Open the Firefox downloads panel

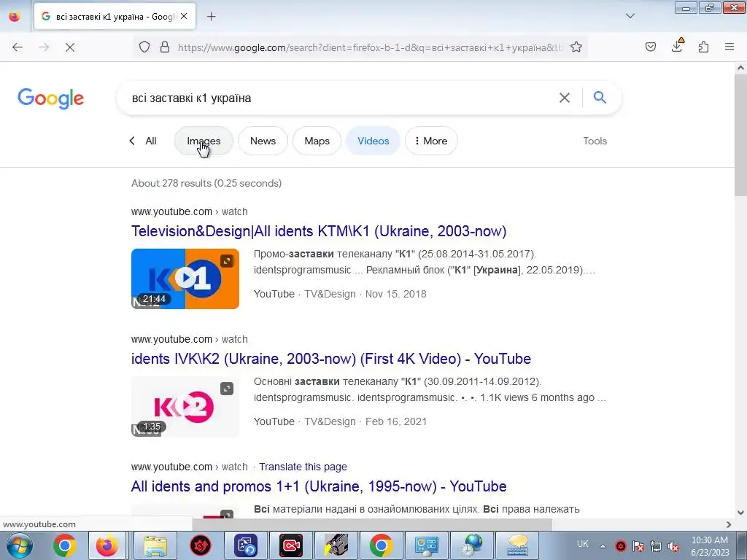click(x=677, y=46)
